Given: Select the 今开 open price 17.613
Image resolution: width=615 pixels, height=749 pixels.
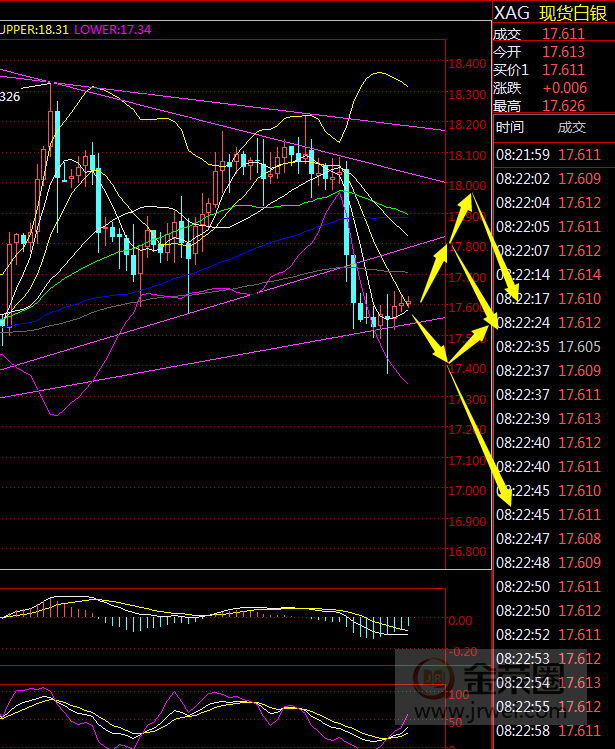Looking at the screenshot, I should tap(563, 52).
